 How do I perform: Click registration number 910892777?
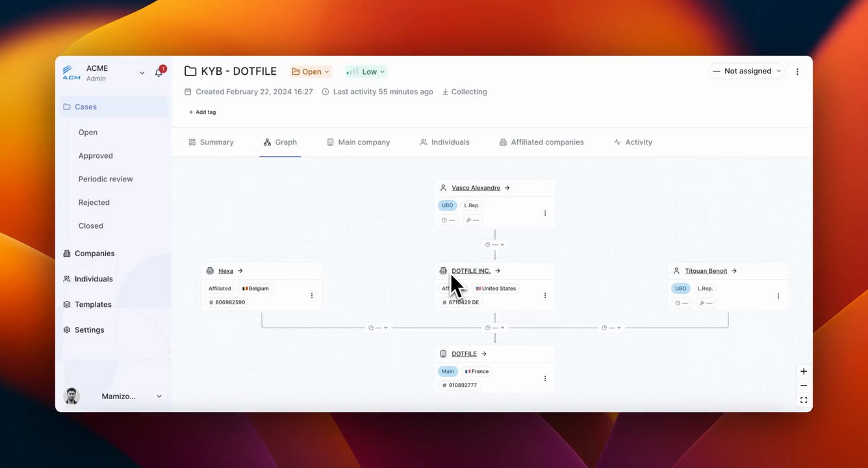click(x=460, y=385)
